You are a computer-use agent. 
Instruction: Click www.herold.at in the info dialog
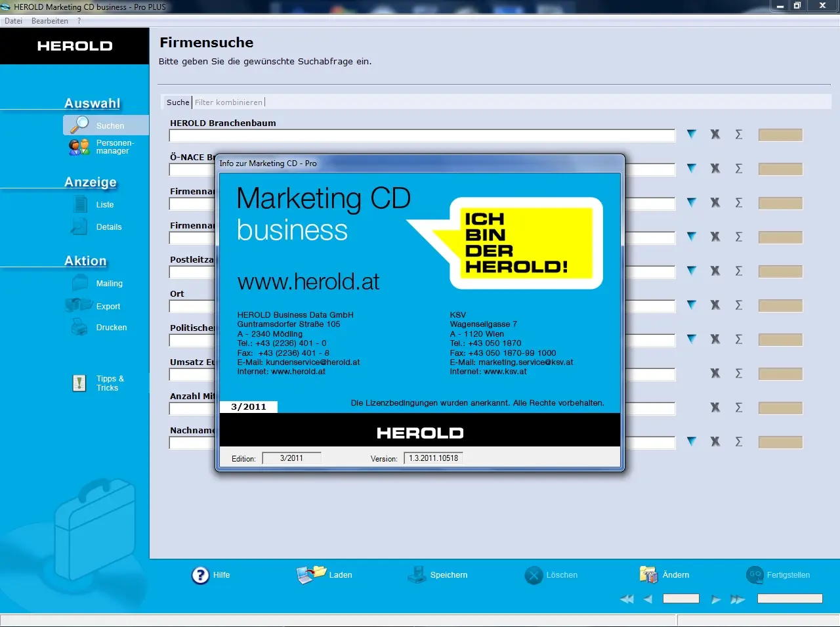point(308,282)
